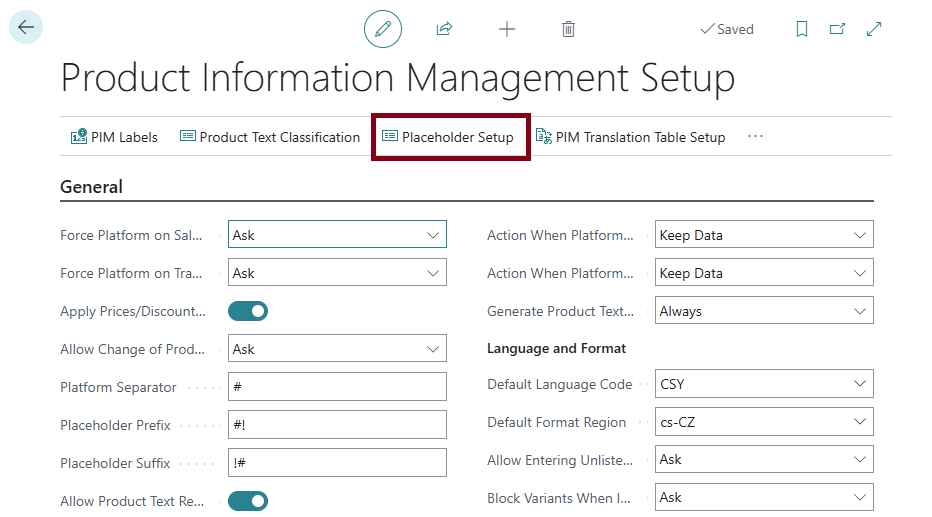
Task: Create new record with plus icon
Action: pos(506,29)
